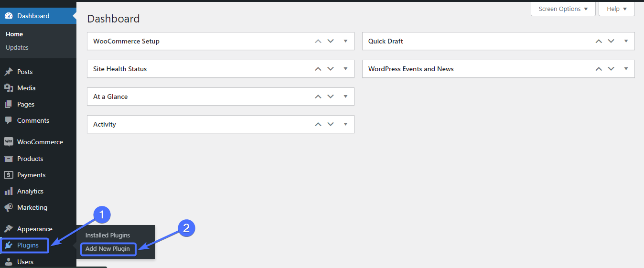The image size is (644, 268).
Task: Click the Site Health Status title
Action: coord(120,69)
